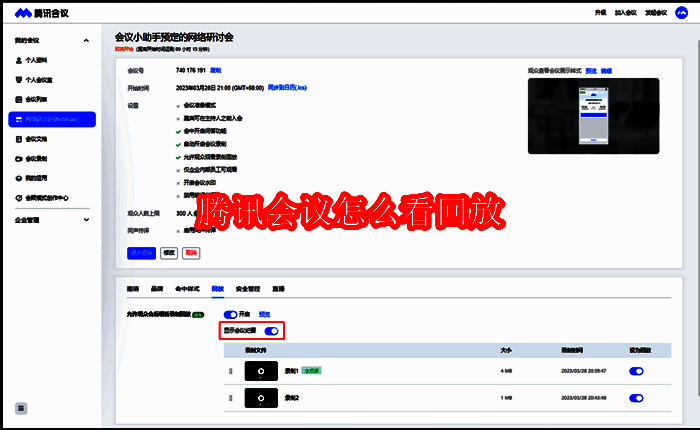The height and width of the screenshot is (430, 700).
Task: Switch to the 邀请 tab
Action: pyautogui.click(x=133, y=289)
